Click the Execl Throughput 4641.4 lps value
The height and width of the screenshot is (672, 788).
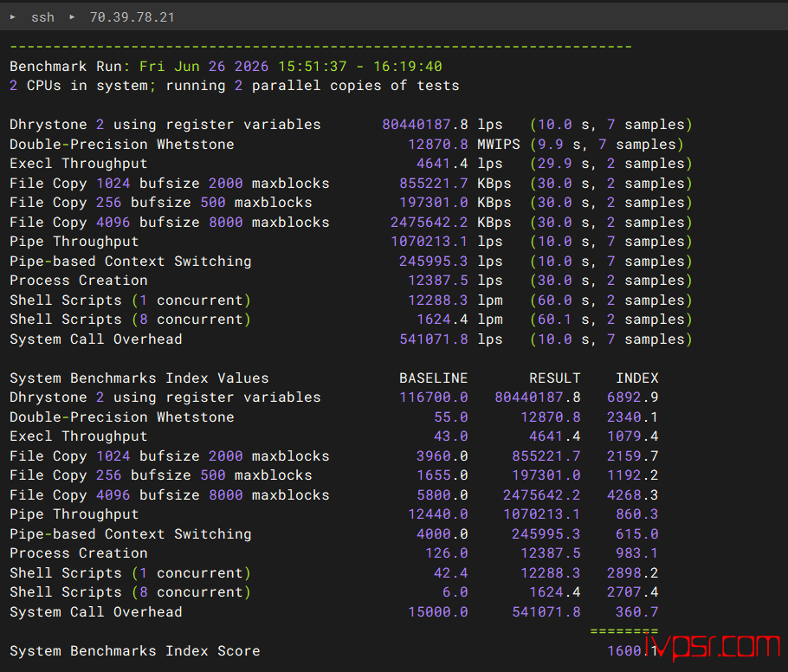(x=459, y=164)
